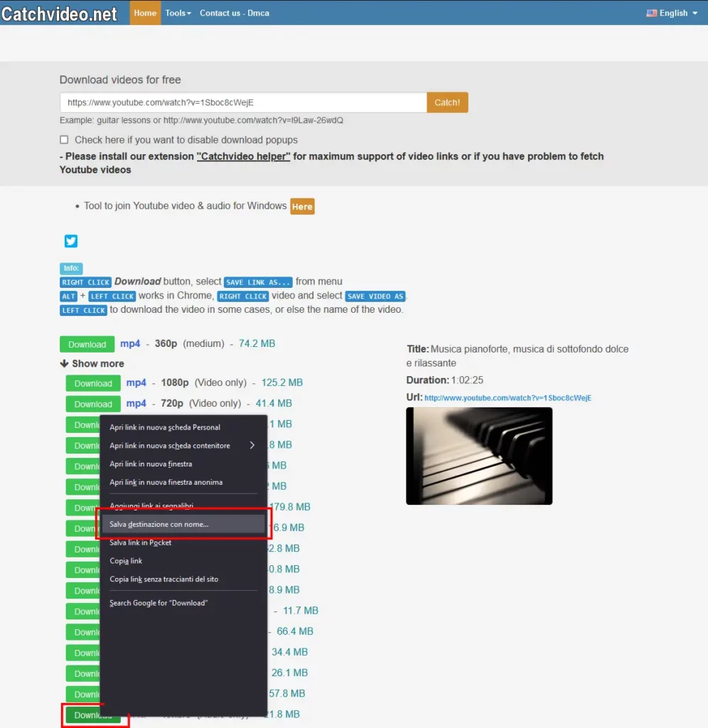Click the SAVE LINK AS... badge

pyautogui.click(x=258, y=282)
